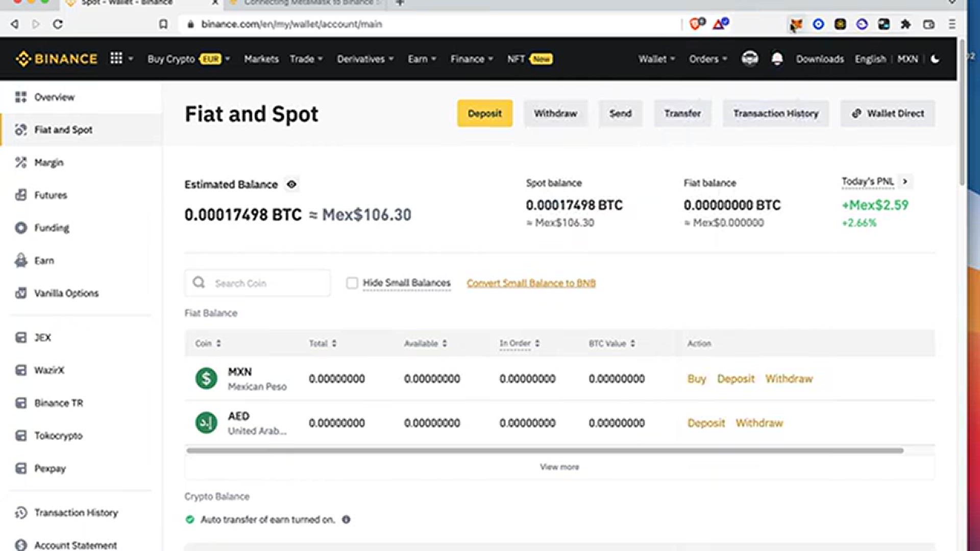This screenshot has width=980, height=551.
Task: Click Buy in MXN row
Action: (x=696, y=379)
